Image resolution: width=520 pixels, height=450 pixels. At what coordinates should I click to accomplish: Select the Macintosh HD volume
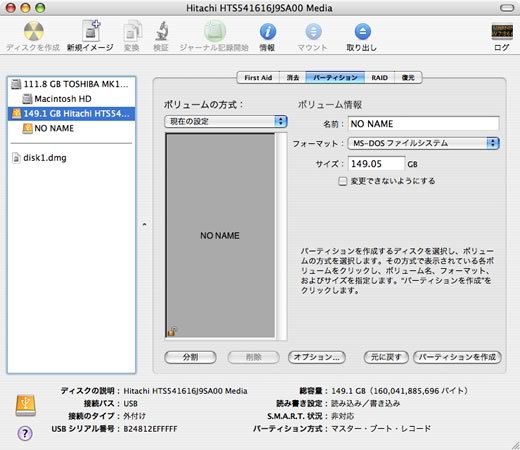tap(71, 99)
